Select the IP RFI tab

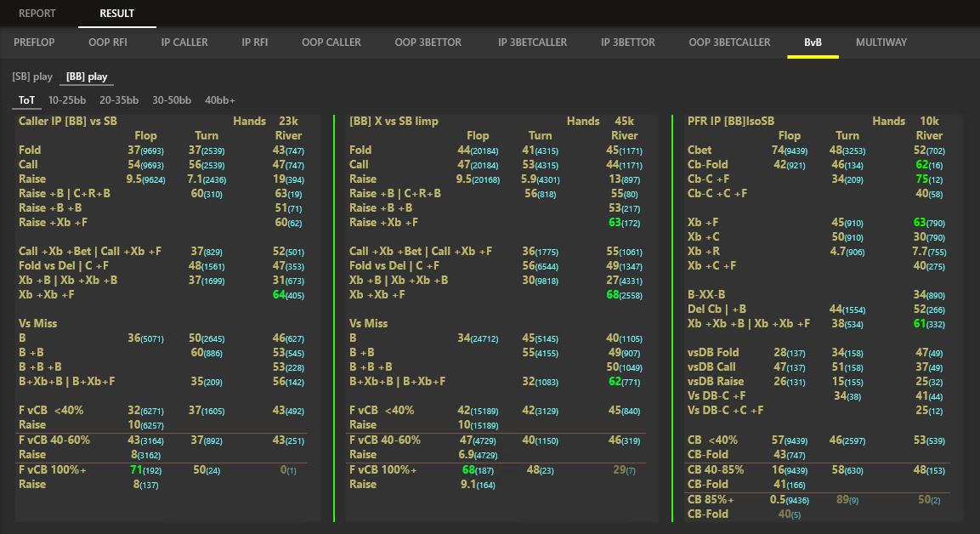(255, 43)
